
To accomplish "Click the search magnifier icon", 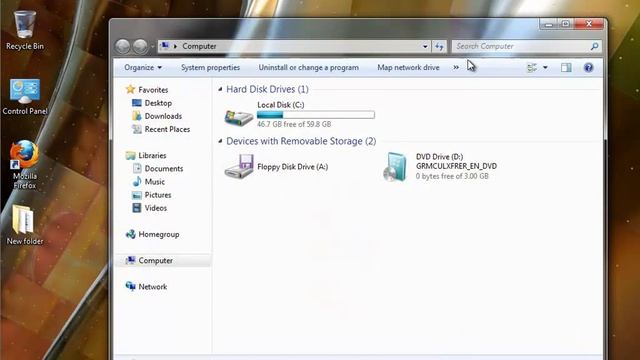I will coord(594,46).
